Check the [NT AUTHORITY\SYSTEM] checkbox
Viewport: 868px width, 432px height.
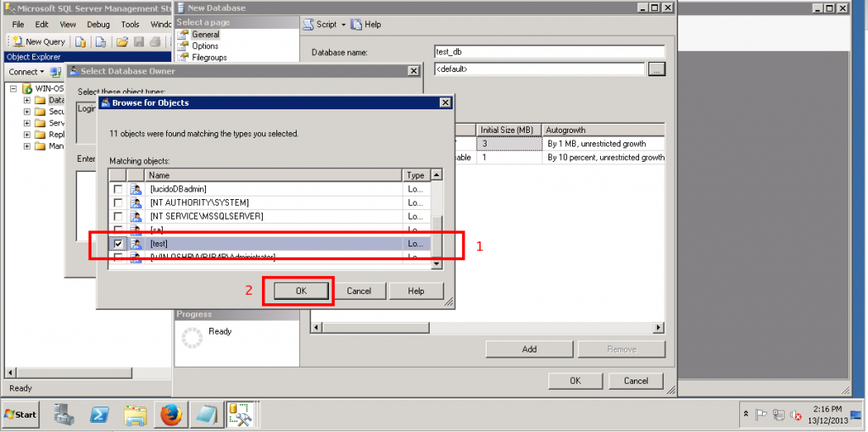pos(118,202)
